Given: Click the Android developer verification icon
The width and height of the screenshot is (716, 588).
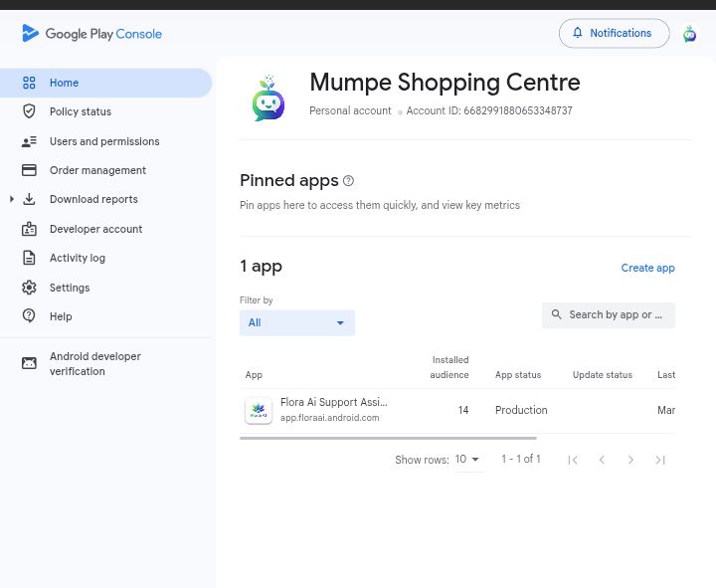Looking at the screenshot, I should (29, 363).
